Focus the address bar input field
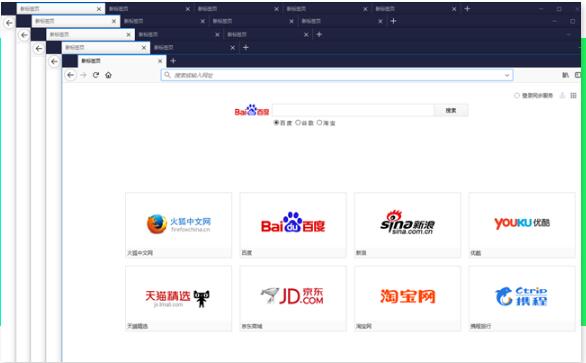This screenshot has width=586, height=363. pos(337,75)
